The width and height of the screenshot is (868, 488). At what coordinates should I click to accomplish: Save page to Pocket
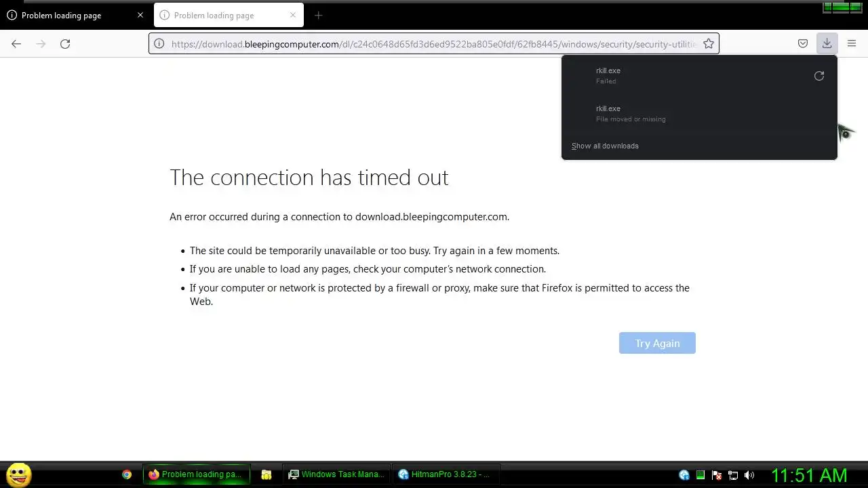point(803,44)
